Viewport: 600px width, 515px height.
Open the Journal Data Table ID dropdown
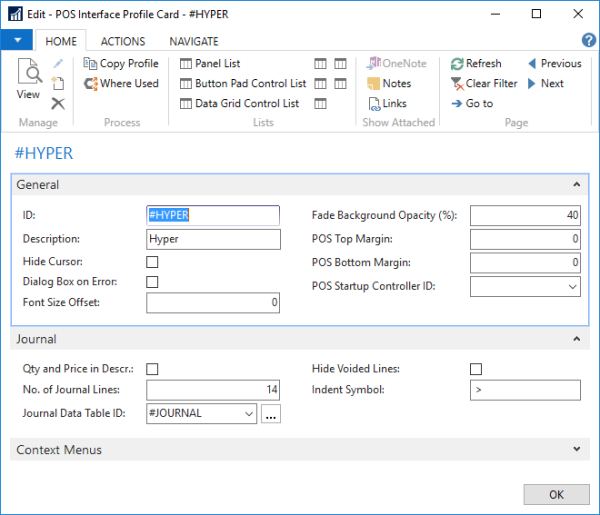coord(248,413)
